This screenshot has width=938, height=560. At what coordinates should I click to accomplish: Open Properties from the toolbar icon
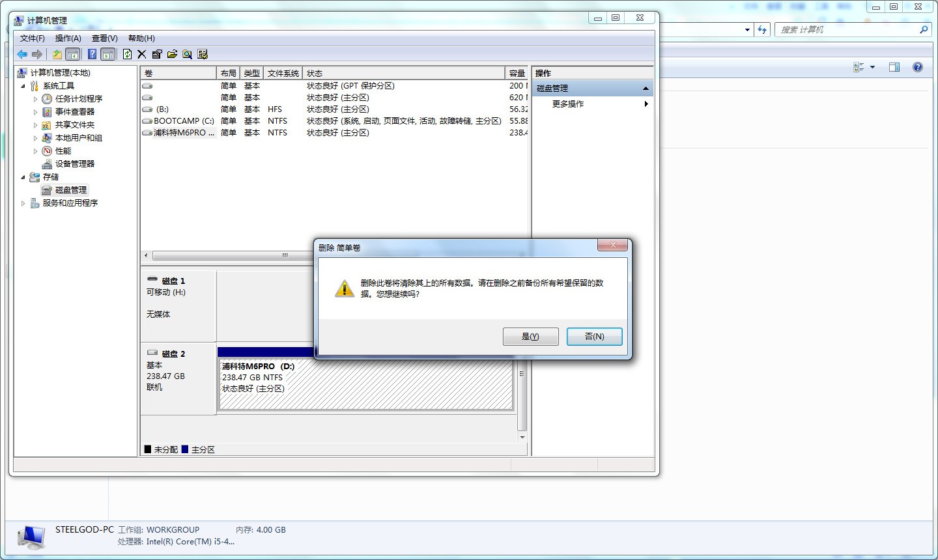click(157, 54)
